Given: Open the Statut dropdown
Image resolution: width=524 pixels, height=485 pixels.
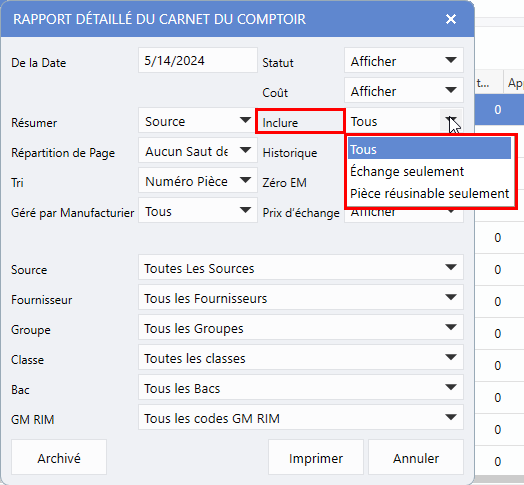Looking at the screenshot, I should (404, 60).
